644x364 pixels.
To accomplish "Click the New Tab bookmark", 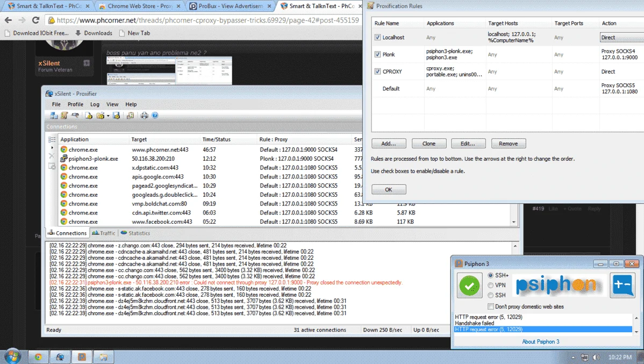I will pos(135,33).
